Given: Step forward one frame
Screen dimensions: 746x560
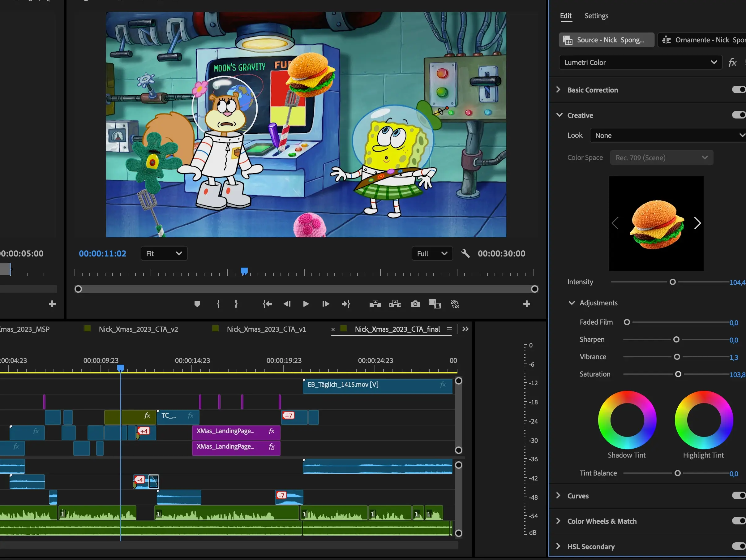Looking at the screenshot, I should [325, 304].
